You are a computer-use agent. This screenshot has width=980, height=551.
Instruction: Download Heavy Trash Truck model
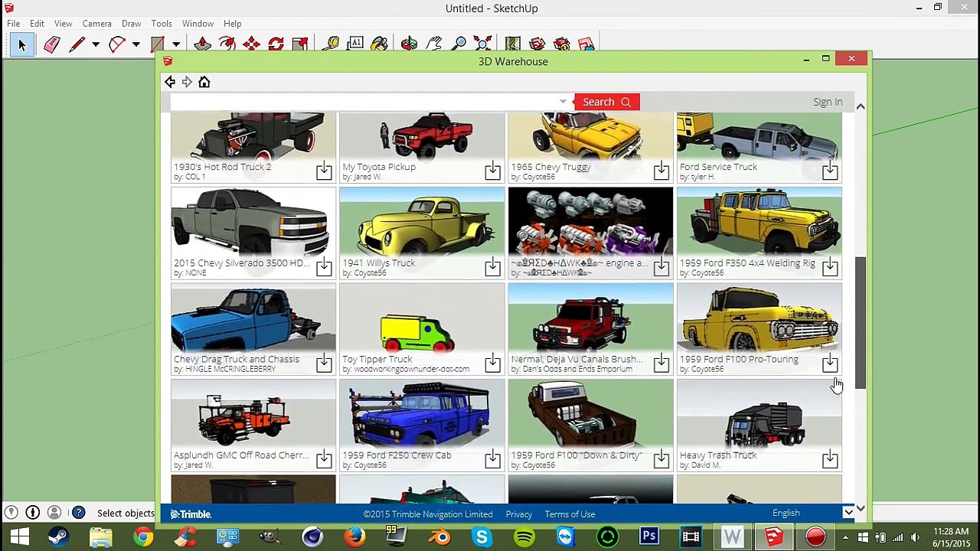(830, 459)
